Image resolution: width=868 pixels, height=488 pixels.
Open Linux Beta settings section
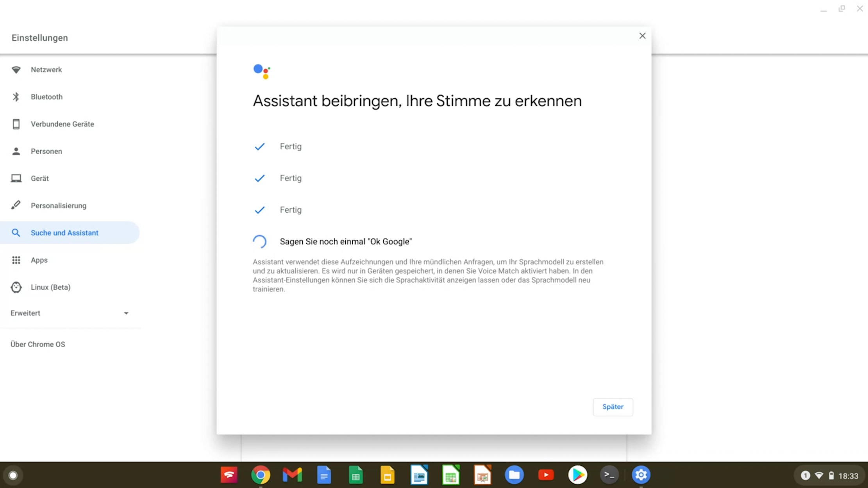tap(51, 287)
